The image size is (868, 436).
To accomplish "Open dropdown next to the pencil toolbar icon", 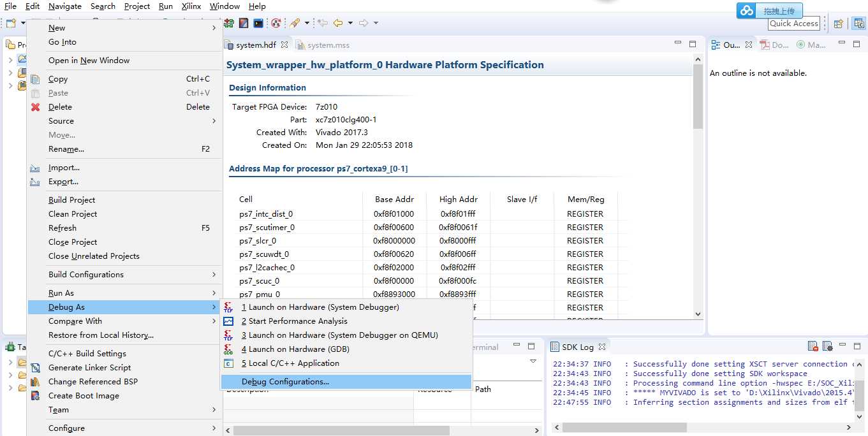I will point(307,23).
